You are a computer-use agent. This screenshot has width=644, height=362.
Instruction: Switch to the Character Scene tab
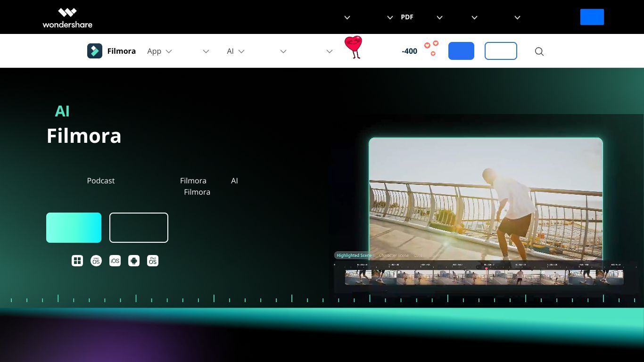pos(394,255)
